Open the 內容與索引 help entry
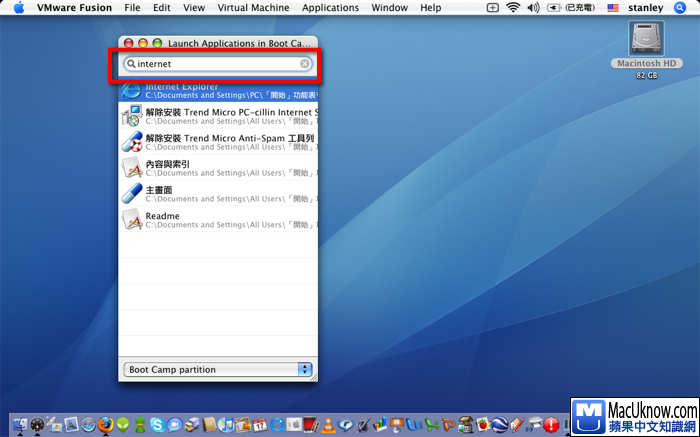 point(215,167)
